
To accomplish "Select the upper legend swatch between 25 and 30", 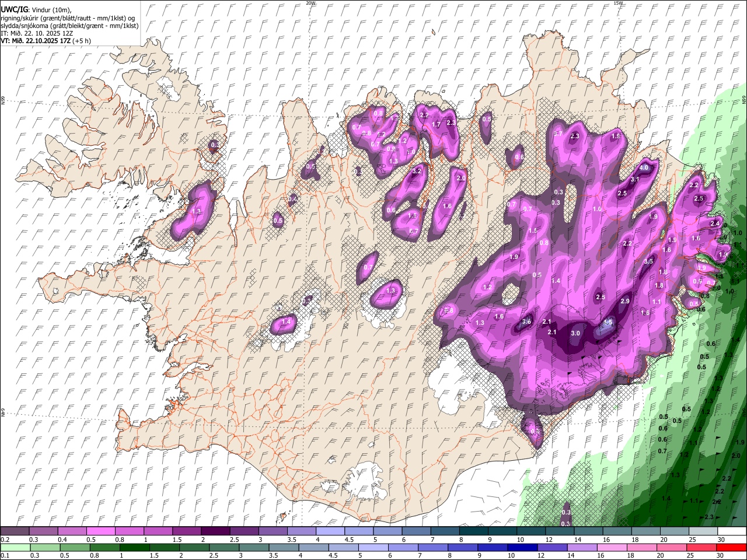I will point(703,531).
